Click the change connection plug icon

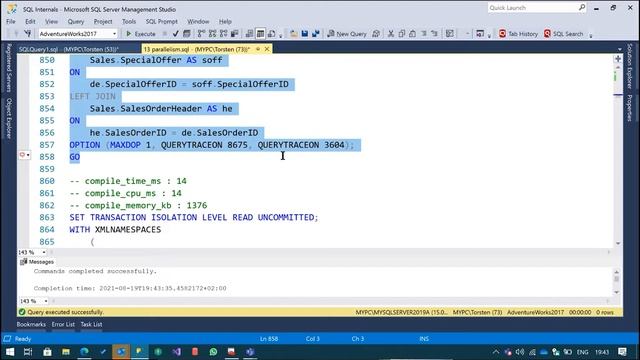[x=28, y=33]
